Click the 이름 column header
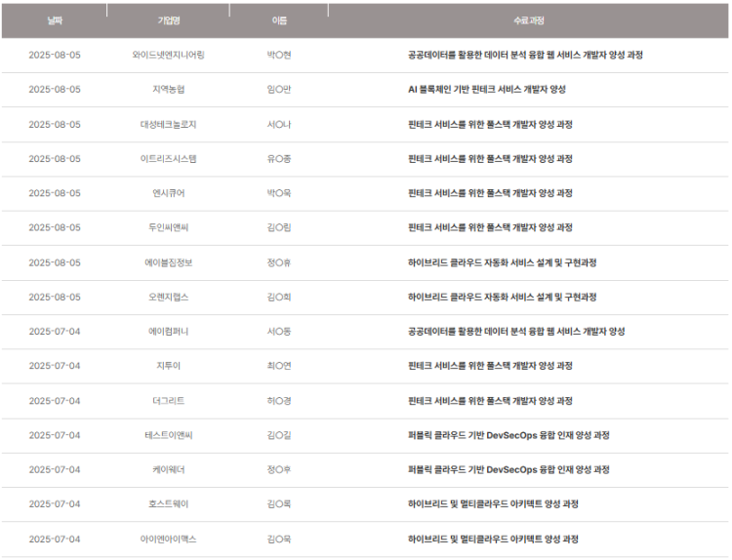 click(279, 20)
